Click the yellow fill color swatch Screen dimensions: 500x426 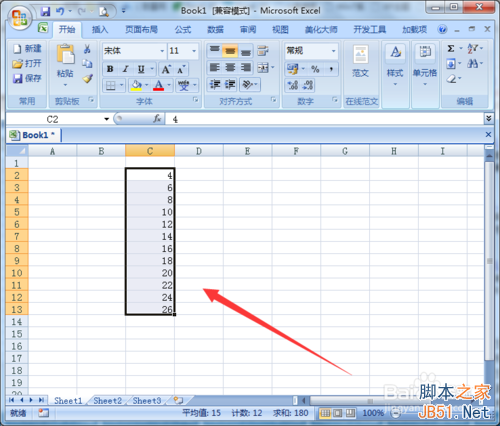pos(136,85)
